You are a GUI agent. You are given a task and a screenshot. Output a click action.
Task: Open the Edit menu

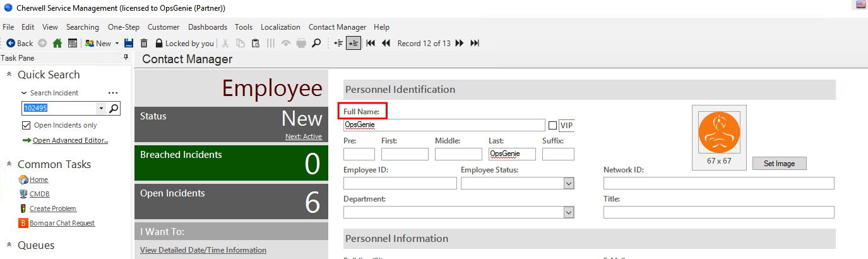[28, 27]
